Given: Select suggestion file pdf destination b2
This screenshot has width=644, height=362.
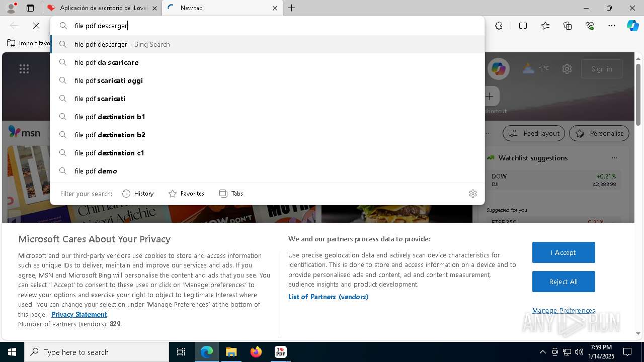Looking at the screenshot, I should (267, 135).
